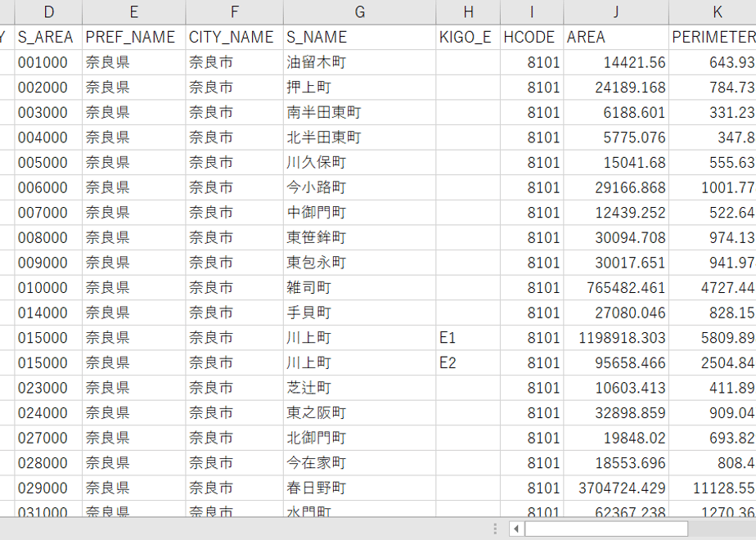Click S_AREA cell 024000
Viewport: 756px width, 540px height.
click(x=49, y=413)
